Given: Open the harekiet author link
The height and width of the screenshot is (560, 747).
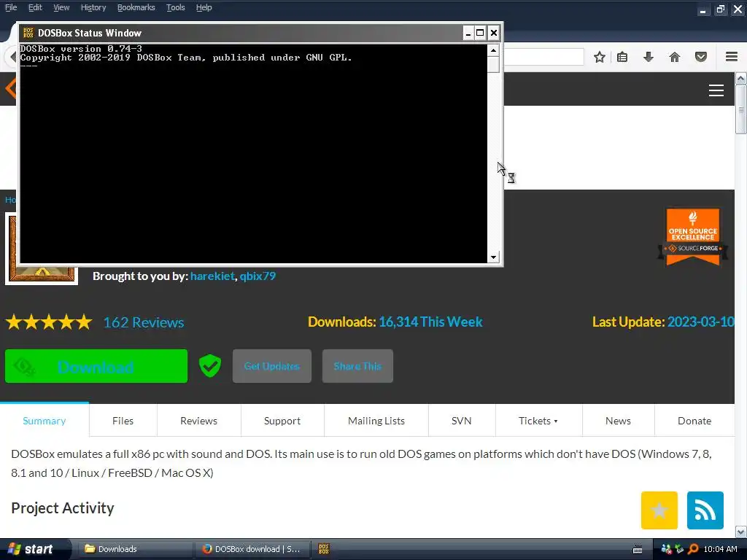Looking at the screenshot, I should (212, 276).
